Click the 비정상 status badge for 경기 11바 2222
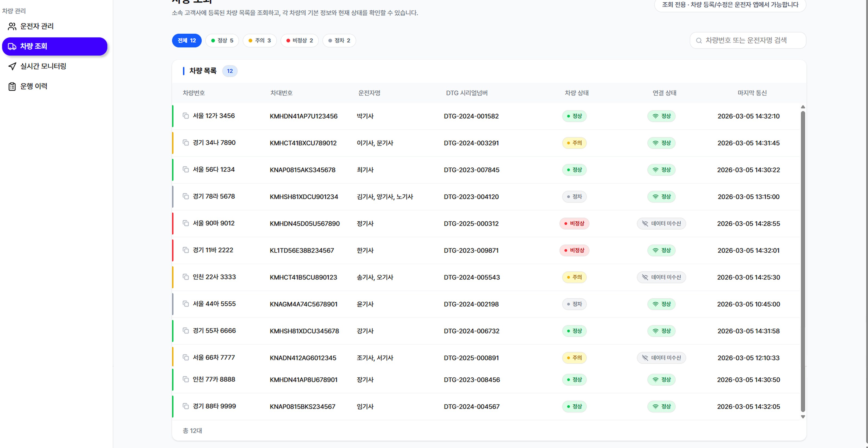868x448 pixels. 574,250
